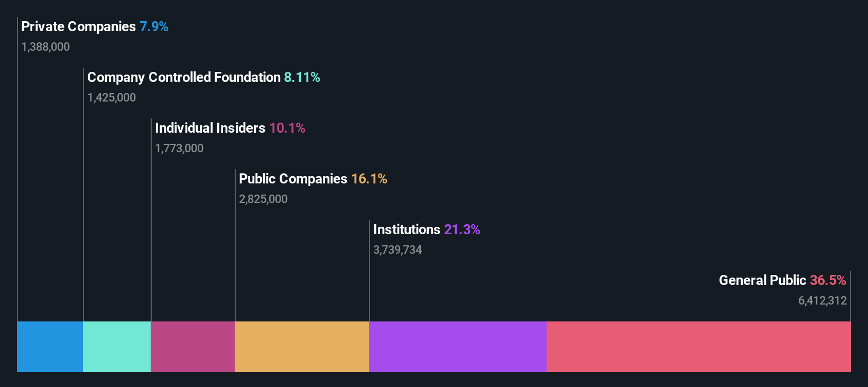The image size is (868, 387).
Task: Click the orange Public Companies bar segment
Action: 302,347
